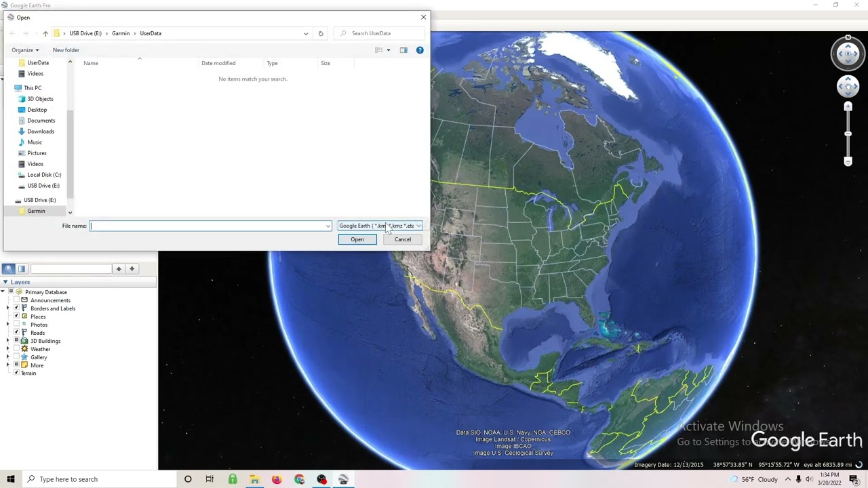
Task: Collapse the Primary Database tree node
Action: (x=3, y=292)
